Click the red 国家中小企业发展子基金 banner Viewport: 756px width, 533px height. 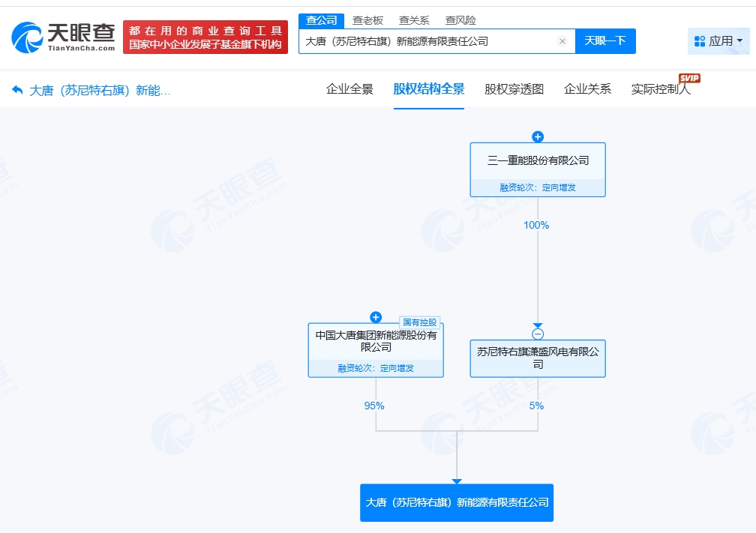pos(205,37)
